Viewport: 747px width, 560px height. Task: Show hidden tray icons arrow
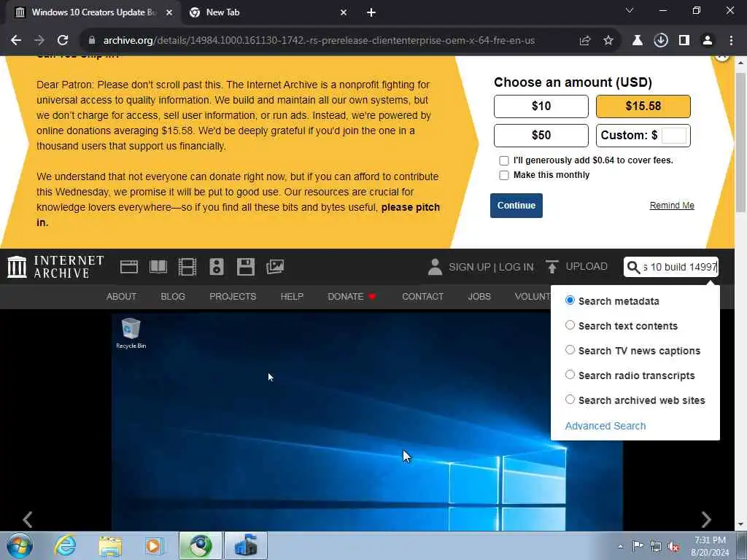coord(620,547)
